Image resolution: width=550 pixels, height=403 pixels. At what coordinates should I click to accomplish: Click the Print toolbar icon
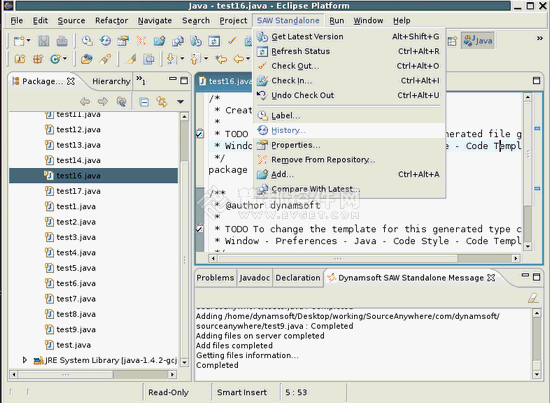(62, 41)
